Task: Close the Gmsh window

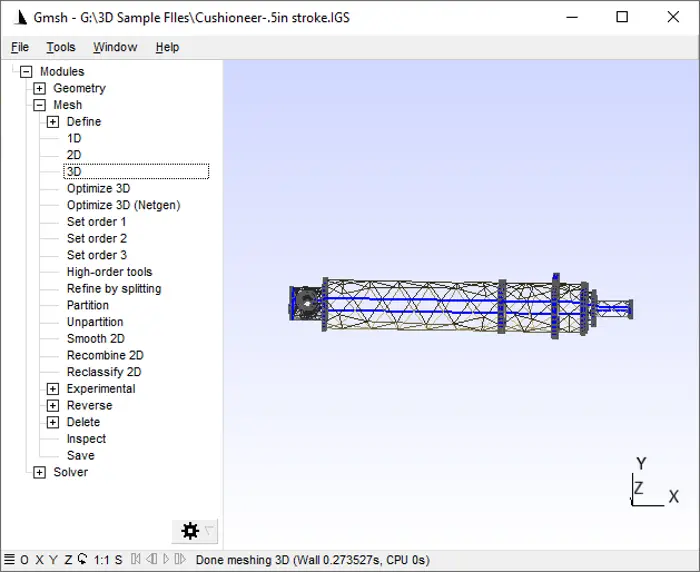Action: click(673, 17)
